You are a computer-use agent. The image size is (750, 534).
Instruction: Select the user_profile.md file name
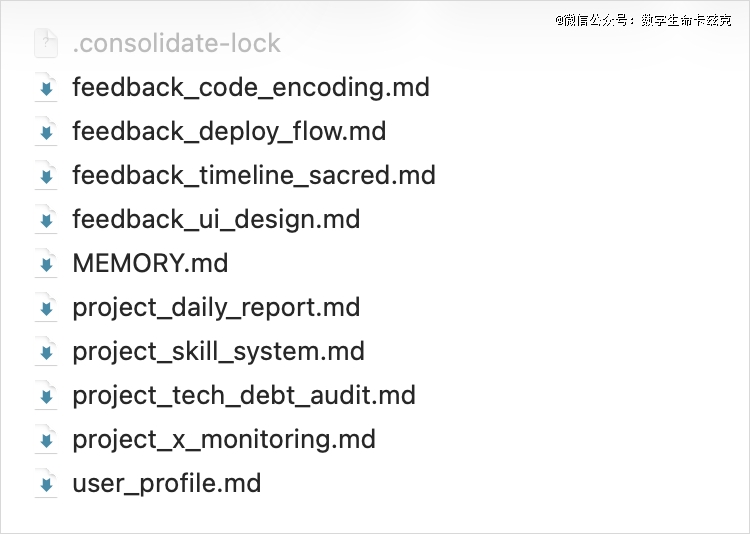tap(167, 484)
